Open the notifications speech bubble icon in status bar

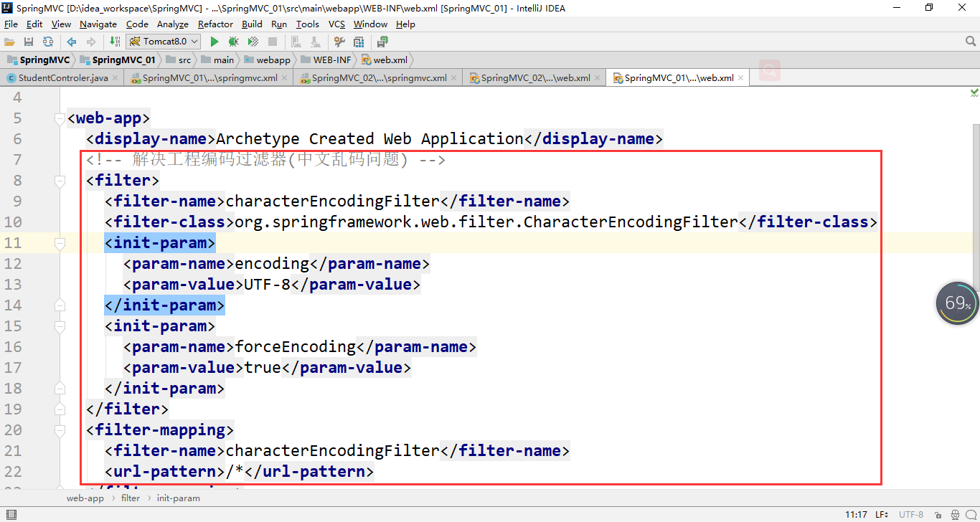click(x=971, y=514)
